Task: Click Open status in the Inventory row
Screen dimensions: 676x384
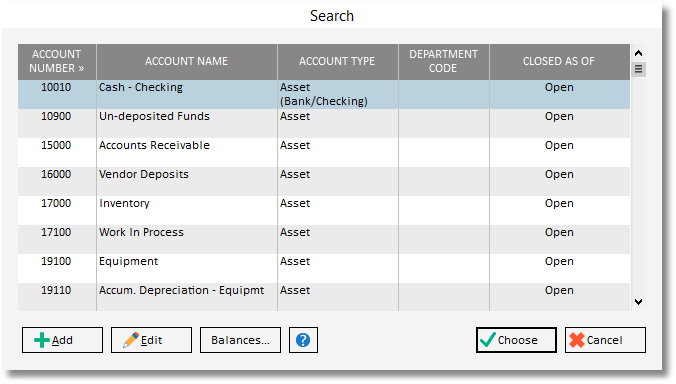Action: pyautogui.click(x=559, y=203)
